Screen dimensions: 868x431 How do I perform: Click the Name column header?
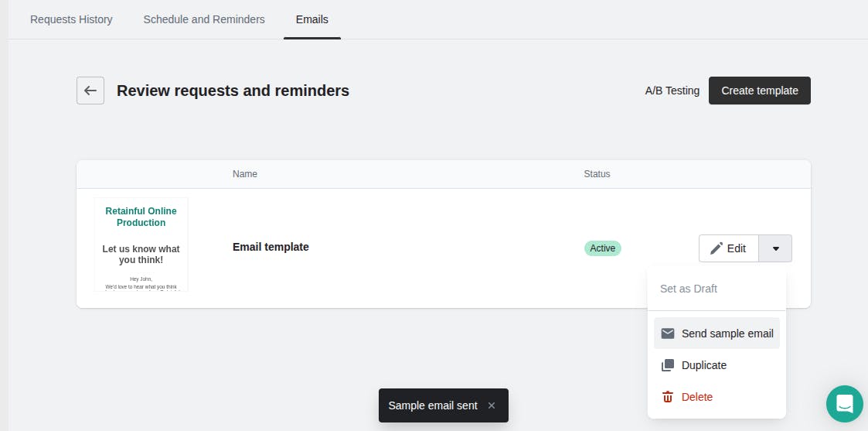click(x=245, y=174)
